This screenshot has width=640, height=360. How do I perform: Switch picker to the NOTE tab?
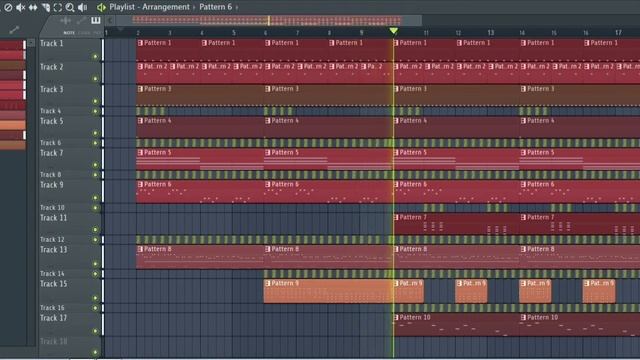[69, 33]
